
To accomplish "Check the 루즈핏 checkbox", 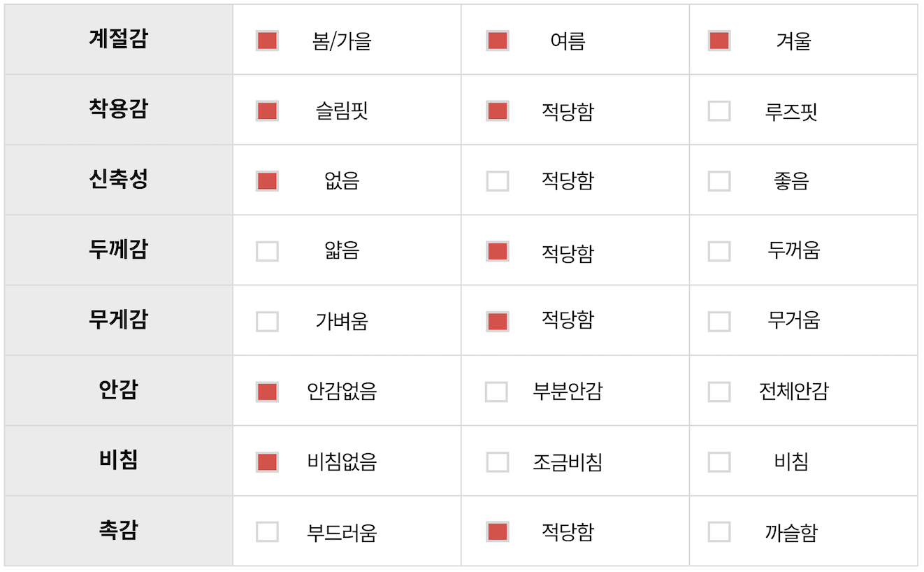I will pos(719,110).
